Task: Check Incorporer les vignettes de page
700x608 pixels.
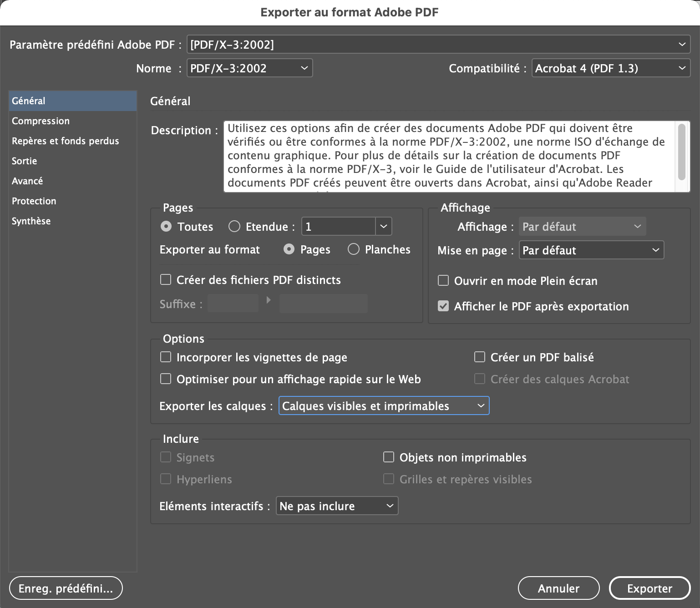Action: [166, 357]
